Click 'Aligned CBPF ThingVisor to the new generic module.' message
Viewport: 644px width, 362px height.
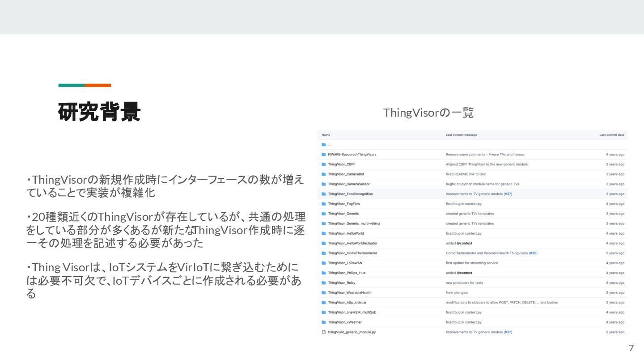[x=487, y=164]
